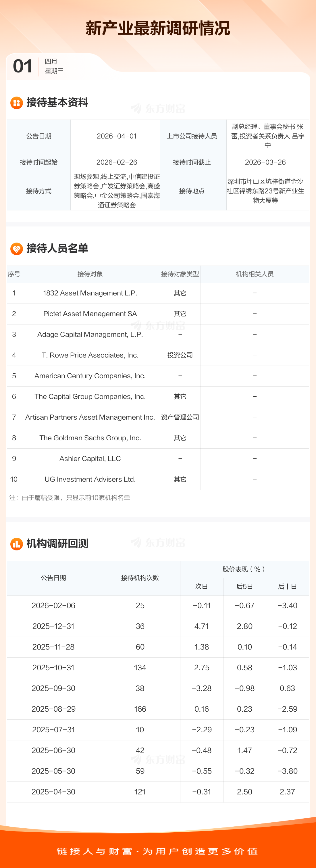The image size is (316, 868).
Task: Click next-day value 4.71
Action: coord(201,626)
